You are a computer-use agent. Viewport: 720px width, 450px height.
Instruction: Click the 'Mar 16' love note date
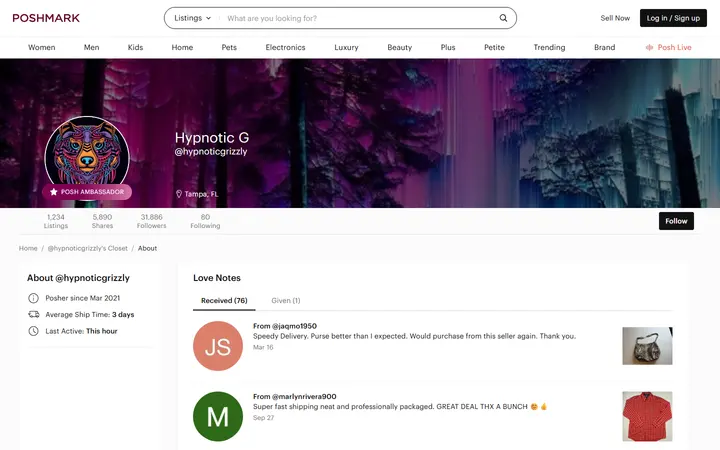click(x=263, y=347)
